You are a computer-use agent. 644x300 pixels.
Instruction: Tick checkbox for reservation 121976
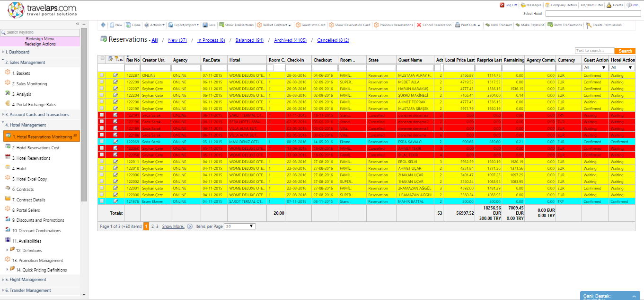click(x=102, y=201)
